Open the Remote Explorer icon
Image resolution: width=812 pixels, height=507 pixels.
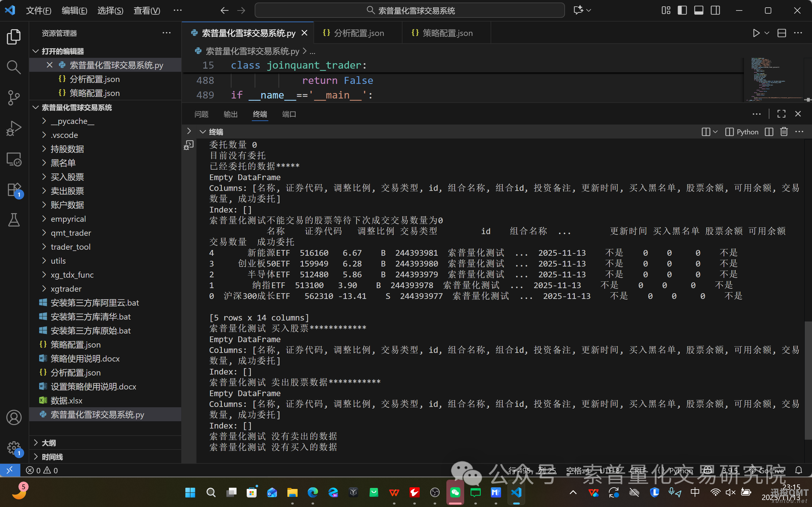pos(14,159)
